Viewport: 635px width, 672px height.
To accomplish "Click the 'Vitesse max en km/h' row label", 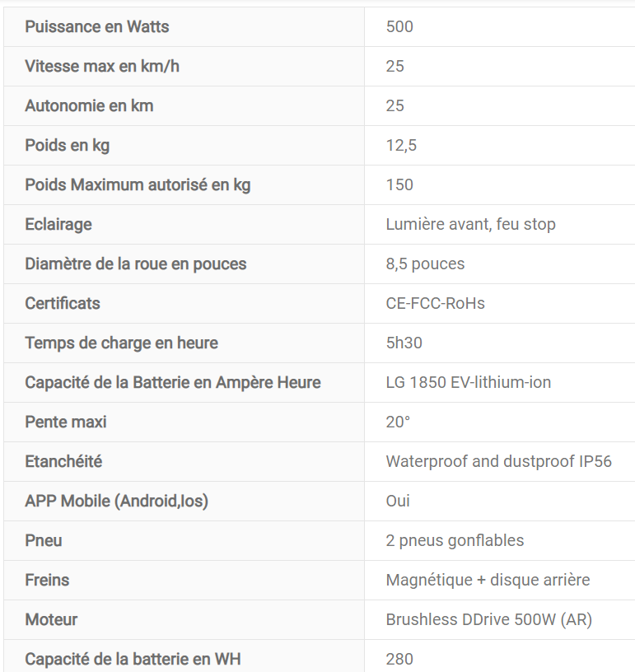I will (x=102, y=67).
